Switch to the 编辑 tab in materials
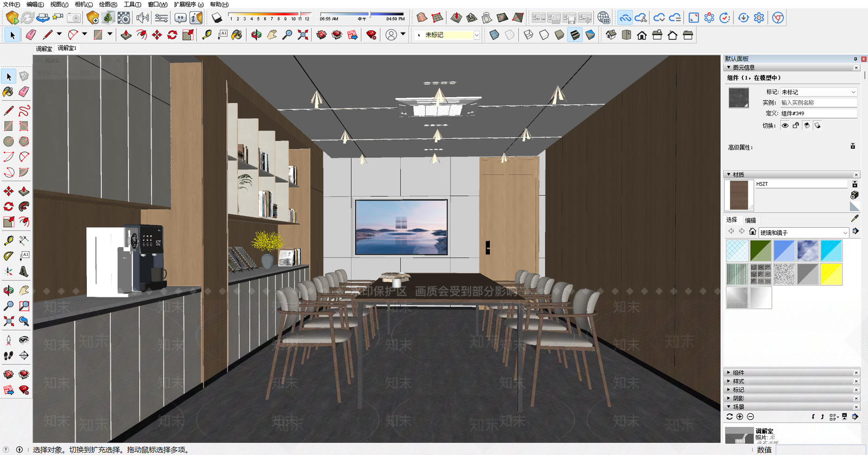Image resolution: width=868 pixels, height=455 pixels. coord(750,220)
